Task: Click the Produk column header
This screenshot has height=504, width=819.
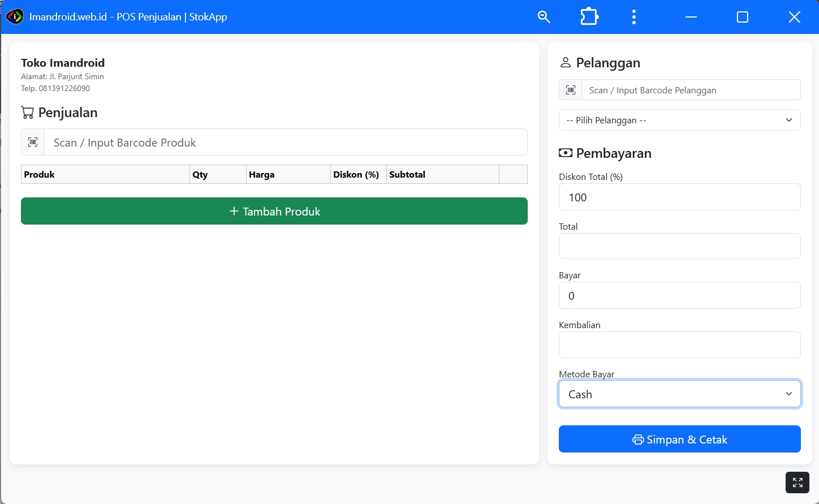Action: point(105,174)
